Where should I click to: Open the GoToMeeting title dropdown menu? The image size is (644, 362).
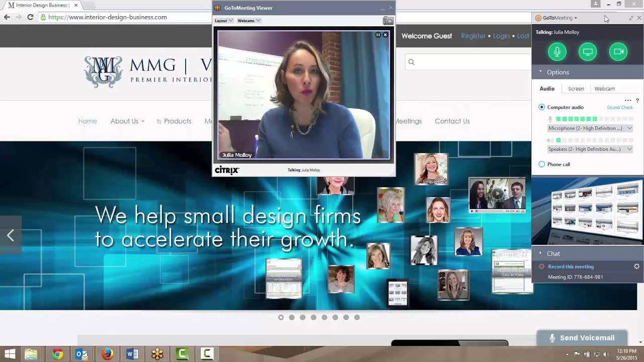pos(576,18)
